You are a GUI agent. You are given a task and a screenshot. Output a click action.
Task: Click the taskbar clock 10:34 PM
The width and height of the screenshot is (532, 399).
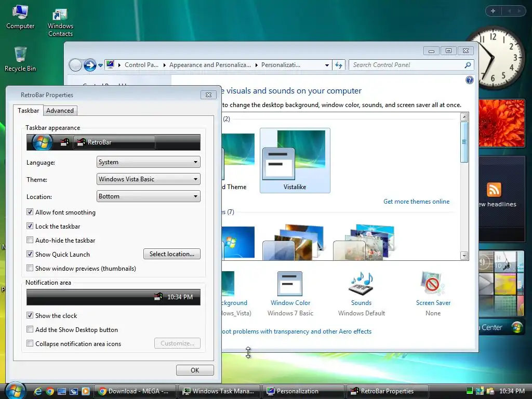click(512, 391)
